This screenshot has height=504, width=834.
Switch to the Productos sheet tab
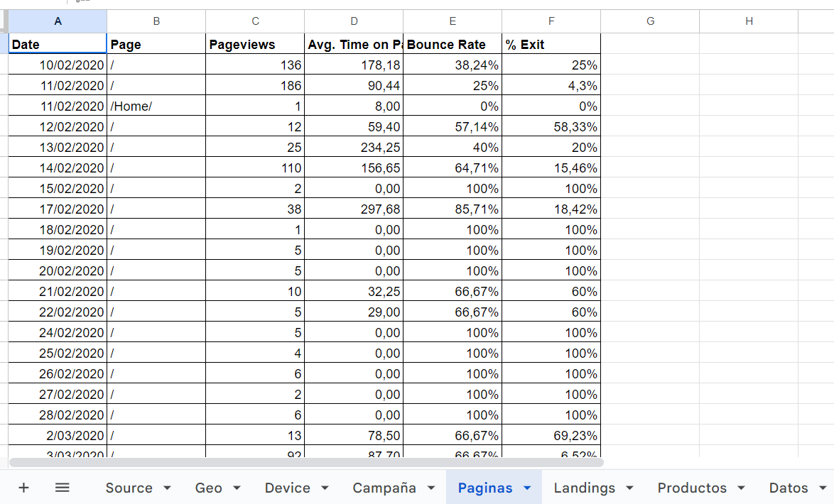pos(692,488)
